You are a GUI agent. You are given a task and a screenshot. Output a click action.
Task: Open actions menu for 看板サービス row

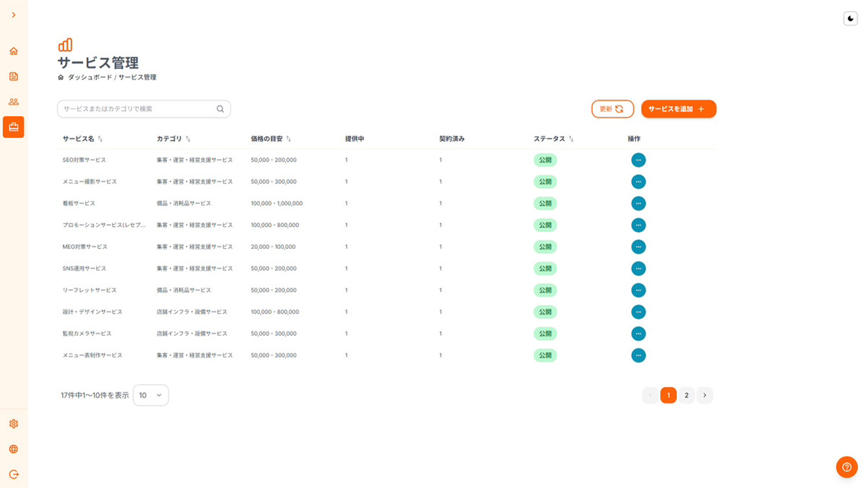(638, 203)
